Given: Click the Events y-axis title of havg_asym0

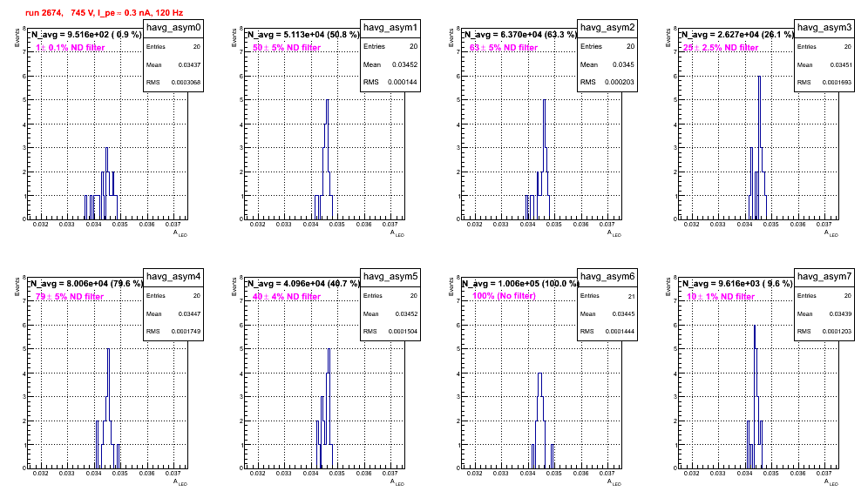Looking at the screenshot, I should 17,37.
